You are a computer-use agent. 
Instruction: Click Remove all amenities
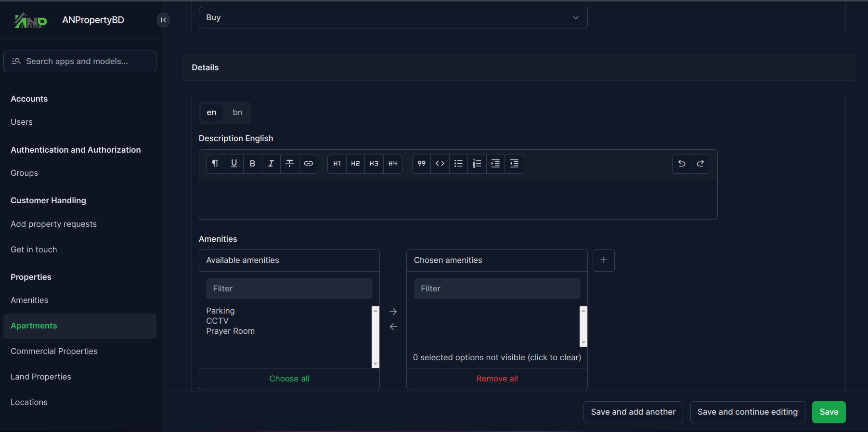497,379
